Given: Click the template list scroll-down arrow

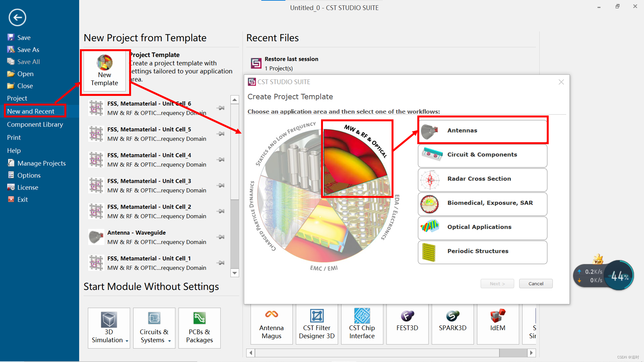Looking at the screenshot, I should click(235, 273).
